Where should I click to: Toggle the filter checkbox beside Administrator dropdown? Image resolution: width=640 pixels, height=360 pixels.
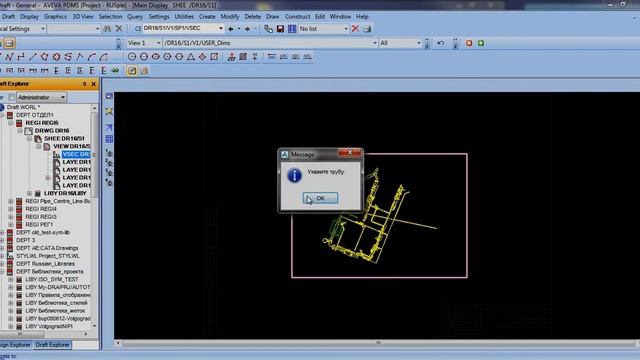pos(11,97)
